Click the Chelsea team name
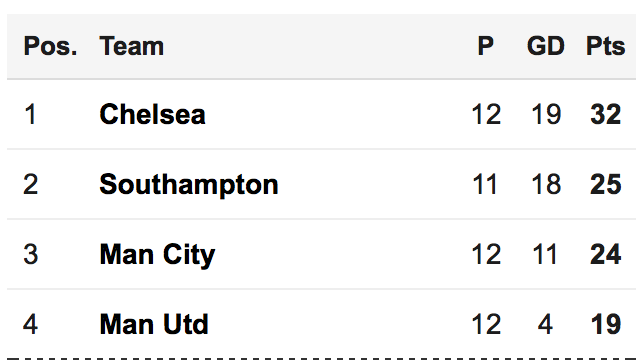Viewport: 642px width, 360px height. coord(152,114)
